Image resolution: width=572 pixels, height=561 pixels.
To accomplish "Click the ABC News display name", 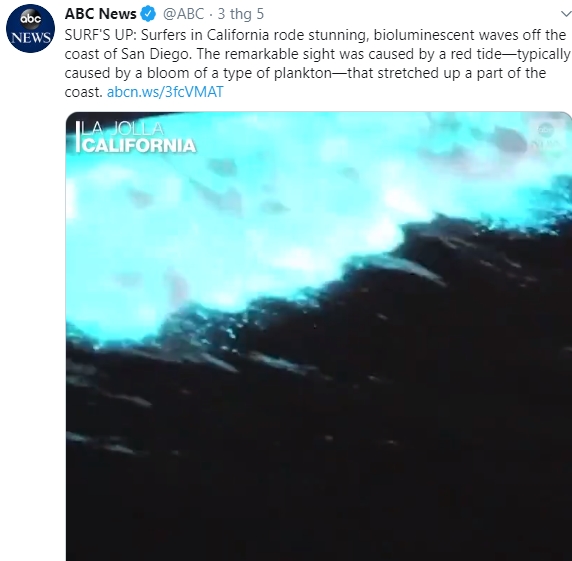I will click(x=100, y=14).
